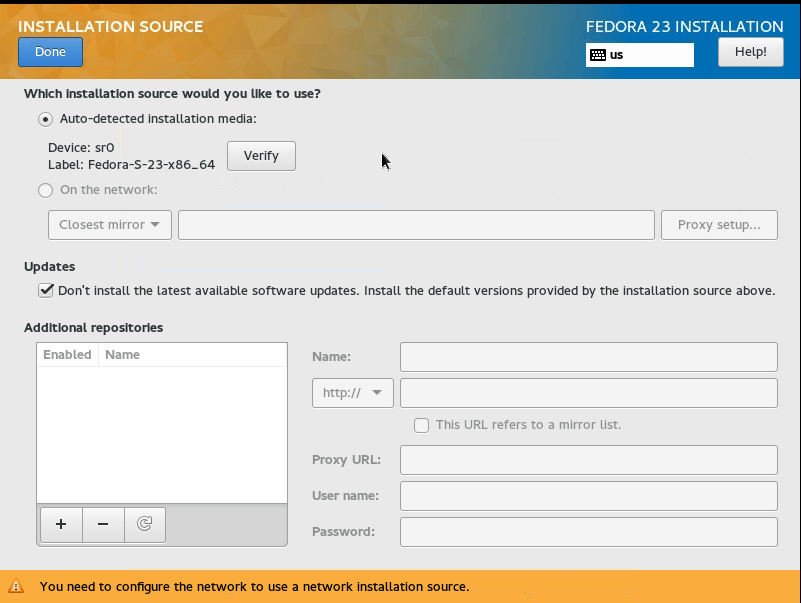Open Proxy setup dialog
This screenshot has height=603, width=801.
click(719, 225)
